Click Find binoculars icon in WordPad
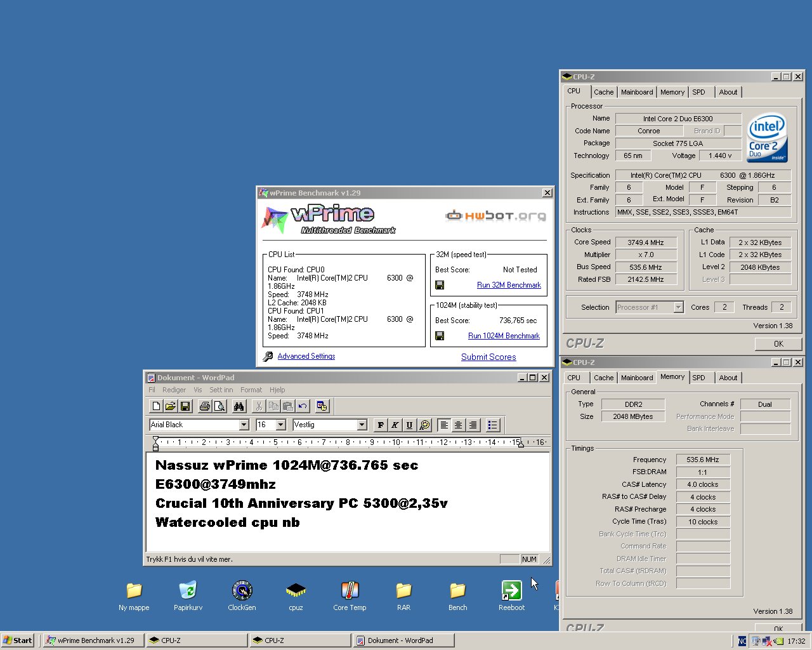812x650 pixels. tap(239, 406)
